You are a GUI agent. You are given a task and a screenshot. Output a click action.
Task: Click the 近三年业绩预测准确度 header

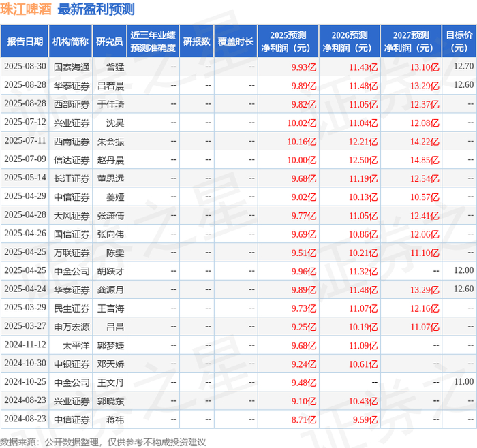pyautogui.click(x=153, y=42)
